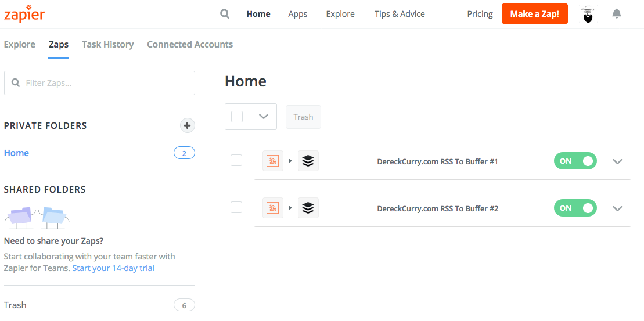Expand options chevron for RSS To Buffer #2
Viewport: 644px width, 321px height.
coord(617,208)
